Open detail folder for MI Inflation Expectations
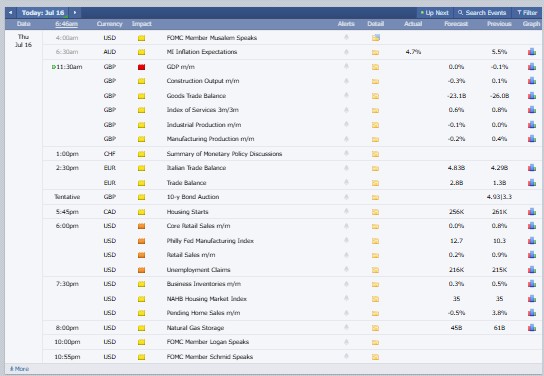Image resolution: width=544 pixels, height=376 pixels. point(375,52)
